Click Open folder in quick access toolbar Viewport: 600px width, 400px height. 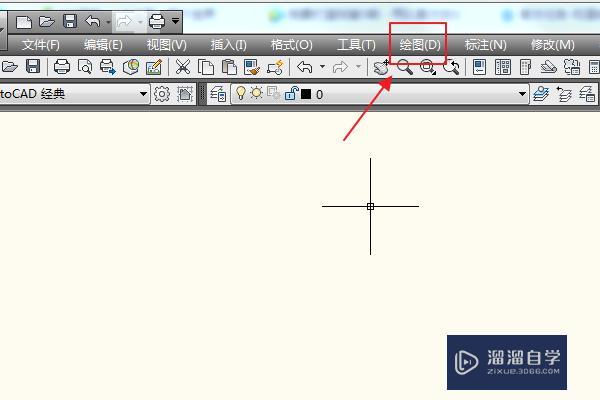tap(47, 22)
